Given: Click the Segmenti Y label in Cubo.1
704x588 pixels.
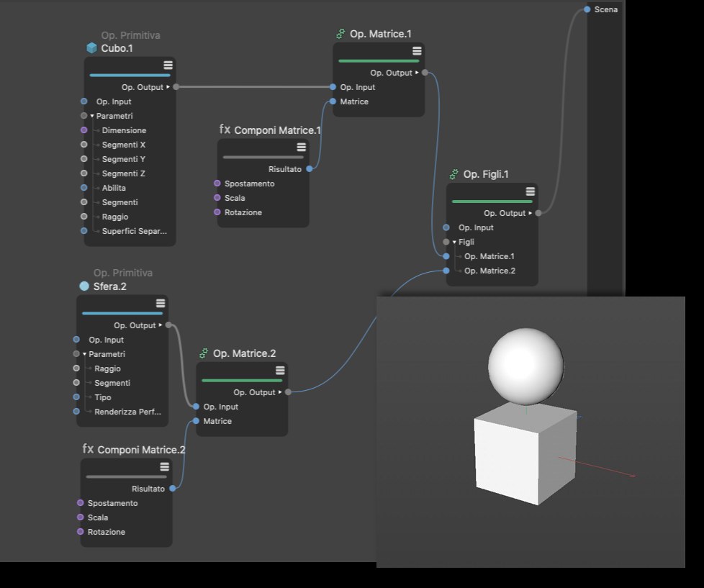Looking at the screenshot, I should (124, 159).
